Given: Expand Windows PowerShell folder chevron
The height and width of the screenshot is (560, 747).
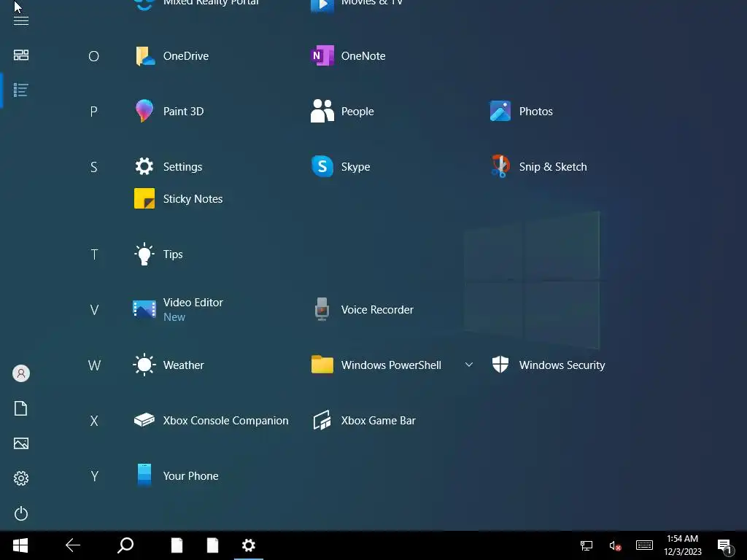Looking at the screenshot, I should point(469,365).
